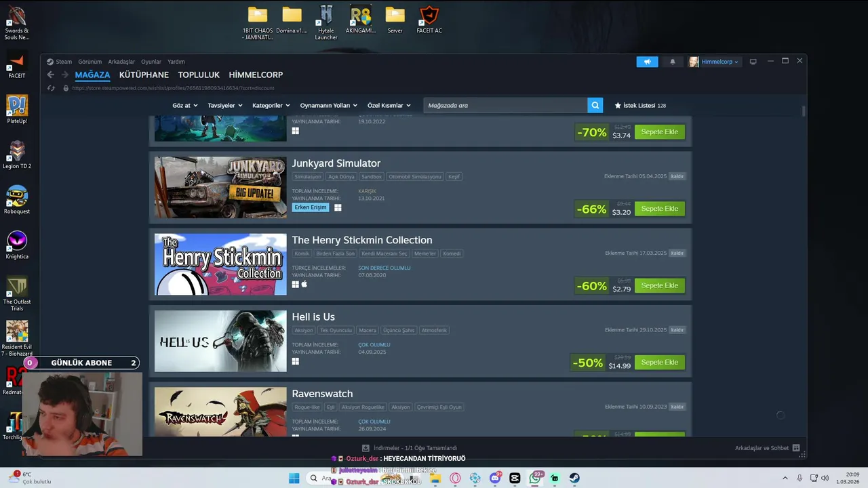Click Sepete Ekle for the $3.74 game

pos(660,132)
